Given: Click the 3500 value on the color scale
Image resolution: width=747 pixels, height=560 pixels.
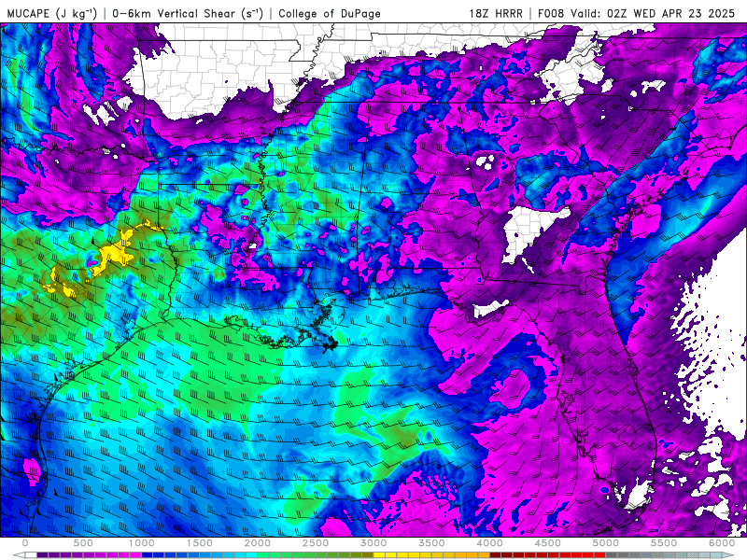Looking at the screenshot, I should pos(432,543).
